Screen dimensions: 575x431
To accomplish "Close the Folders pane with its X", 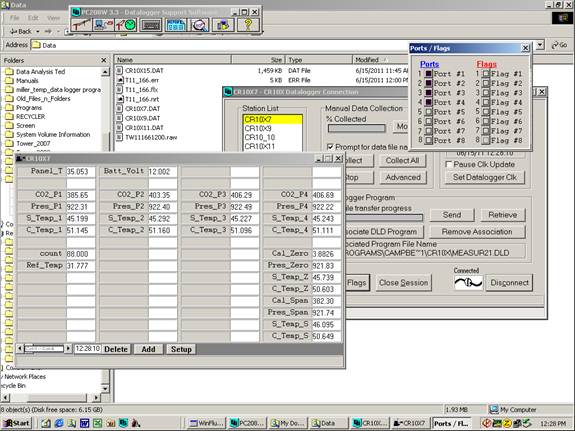I will tap(104, 60).
